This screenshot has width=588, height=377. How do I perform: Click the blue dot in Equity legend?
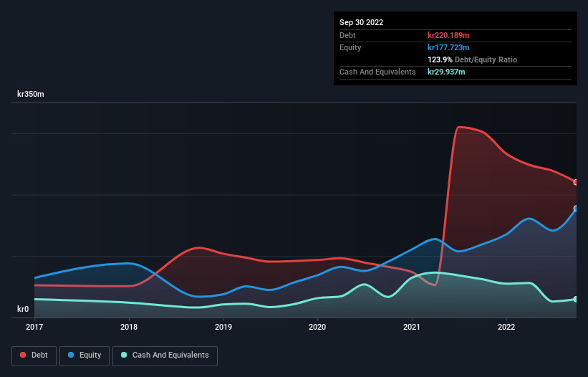(x=71, y=355)
